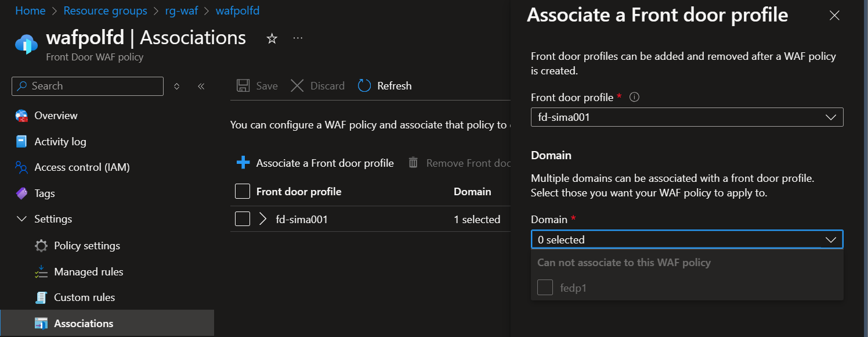Open the Activity log page
This screenshot has height=337, width=868.
tap(60, 142)
